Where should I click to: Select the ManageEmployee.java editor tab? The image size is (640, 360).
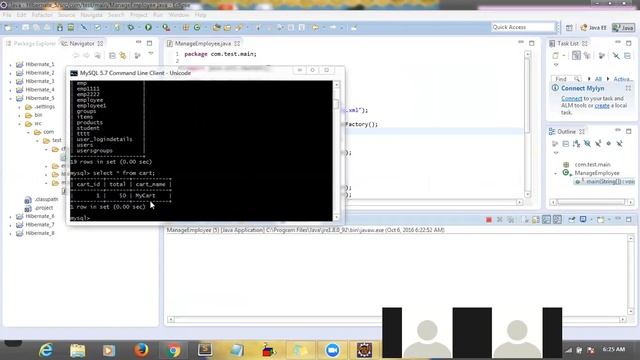point(203,43)
